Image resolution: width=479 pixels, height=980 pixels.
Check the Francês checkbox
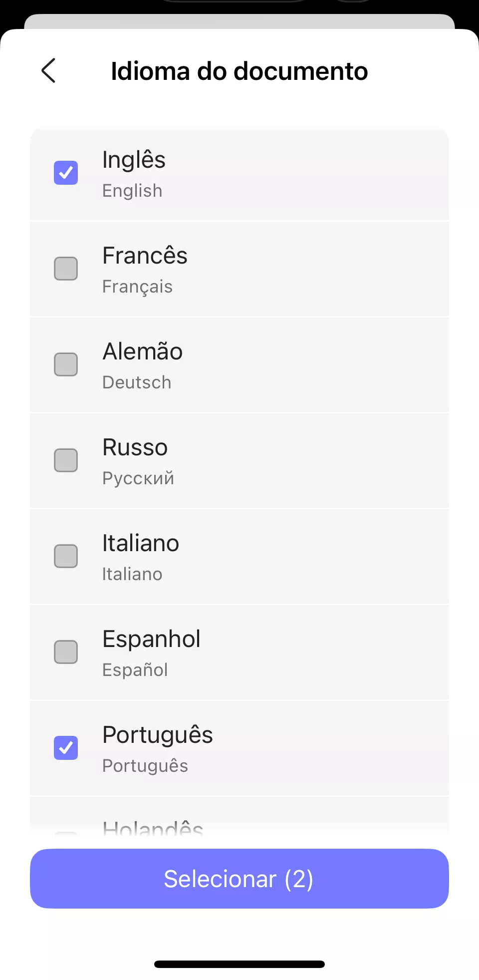pos(66,269)
